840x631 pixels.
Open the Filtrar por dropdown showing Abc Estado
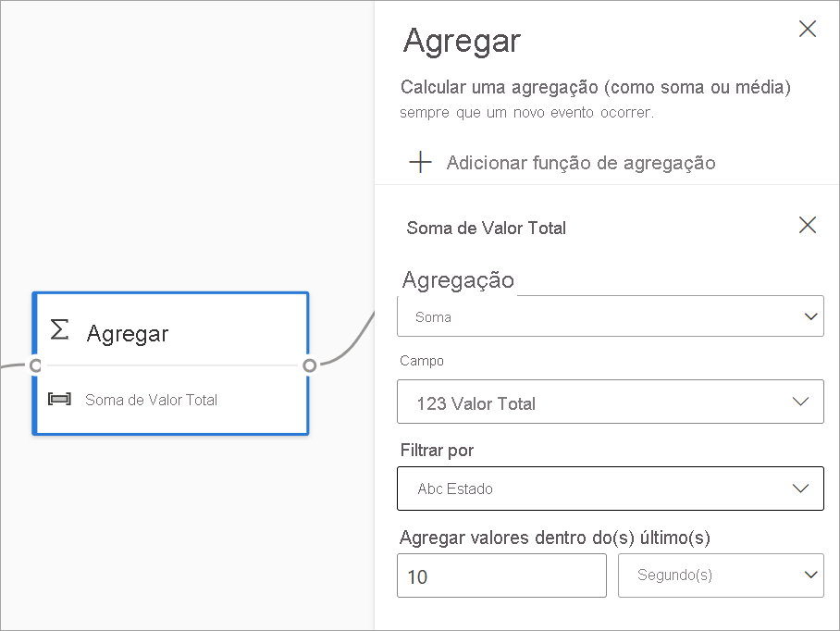(611, 489)
